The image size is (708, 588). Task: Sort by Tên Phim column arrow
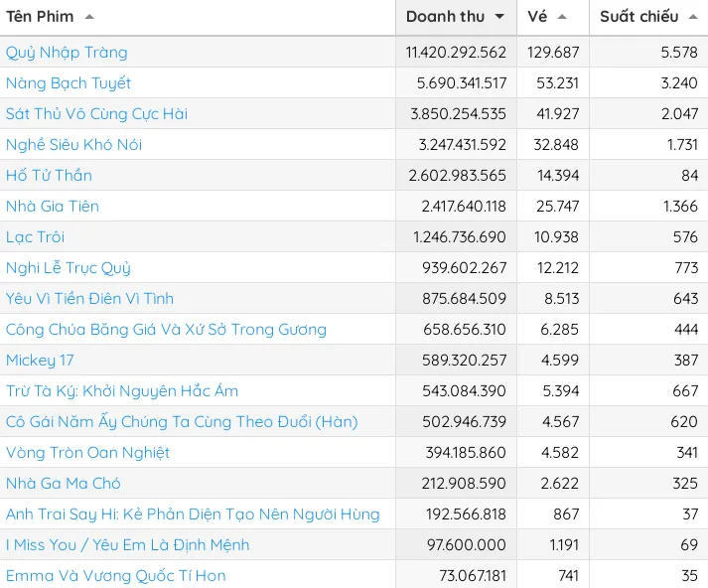(89, 17)
